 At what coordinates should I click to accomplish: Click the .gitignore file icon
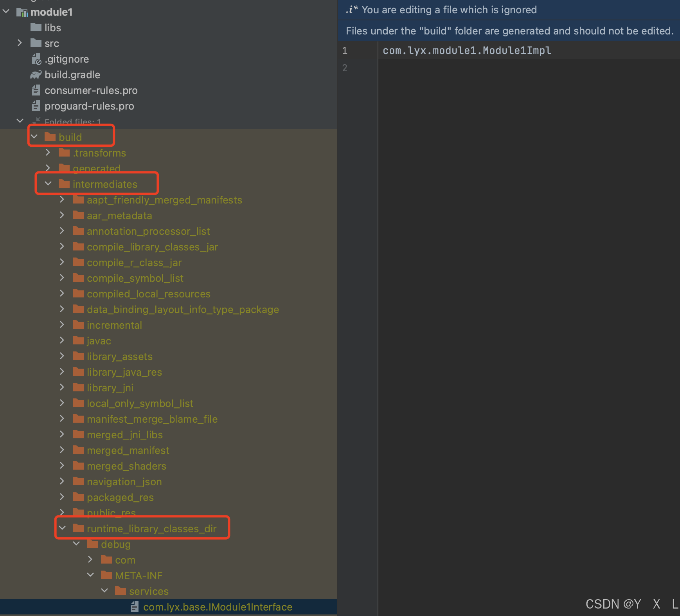36,59
